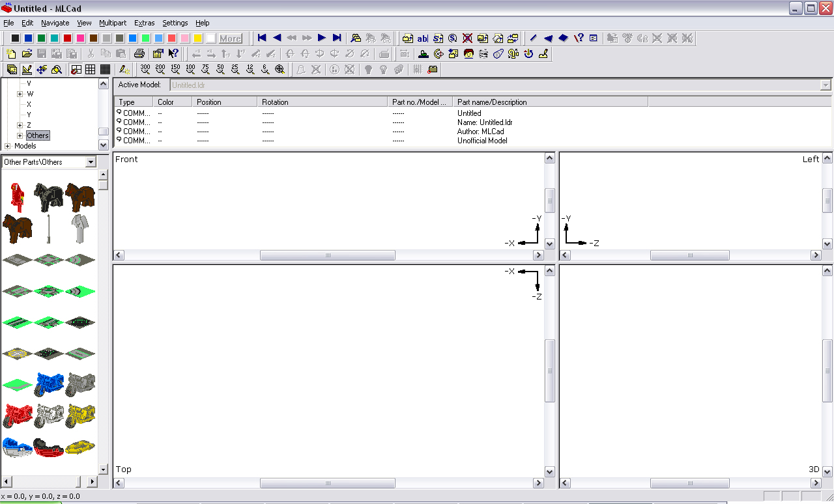Click the More colors button
834x504 pixels.
click(x=230, y=38)
